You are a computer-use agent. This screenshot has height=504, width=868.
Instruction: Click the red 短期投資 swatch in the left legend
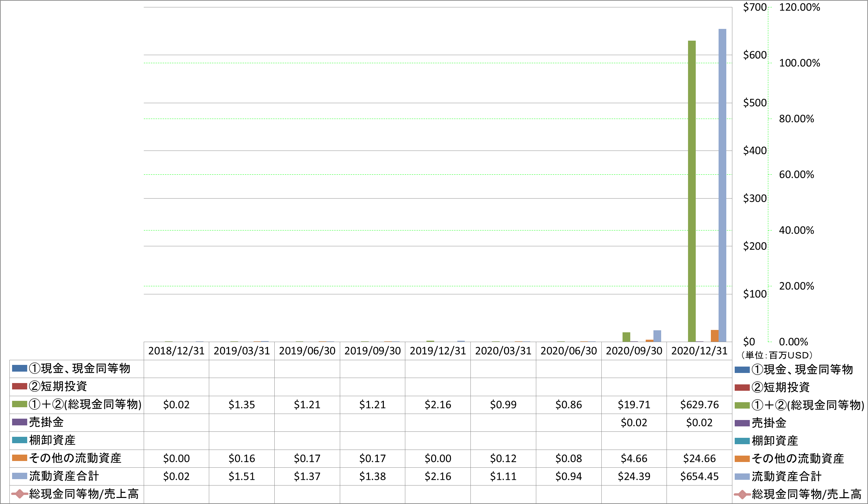pyautogui.click(x=19, y=386)
